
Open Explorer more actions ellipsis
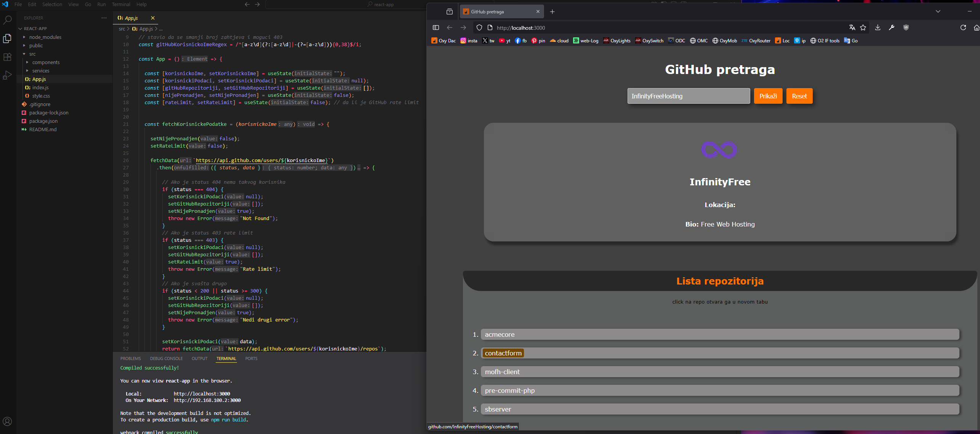104,18
